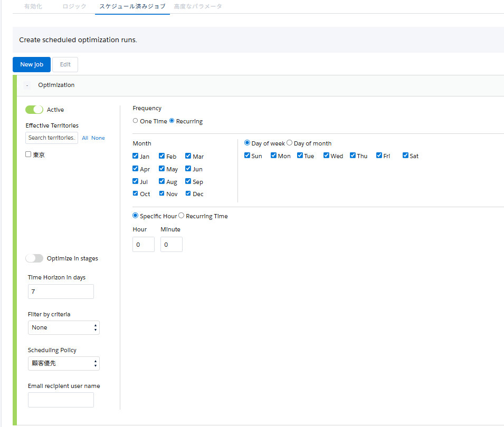The height and width of the screenshot is (427, 504).
Task: Select All territories link
Action: (x=85, y=138)
